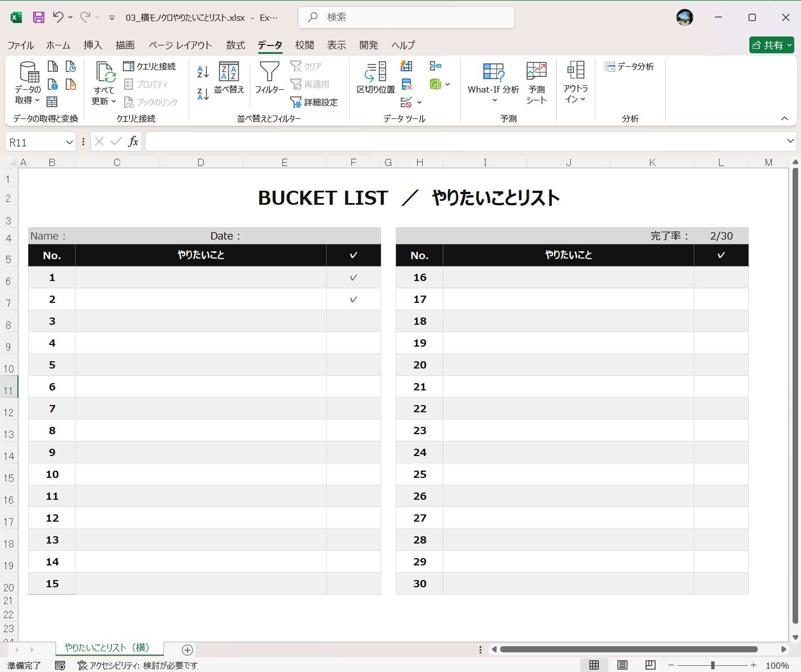Click the formula bar input field

(464, 141)
